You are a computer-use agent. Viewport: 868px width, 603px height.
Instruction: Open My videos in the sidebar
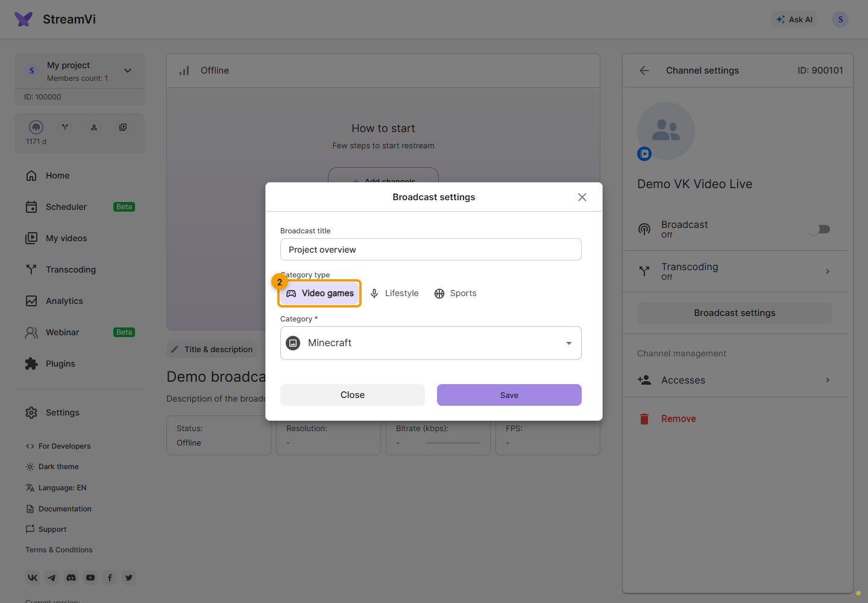80,238
